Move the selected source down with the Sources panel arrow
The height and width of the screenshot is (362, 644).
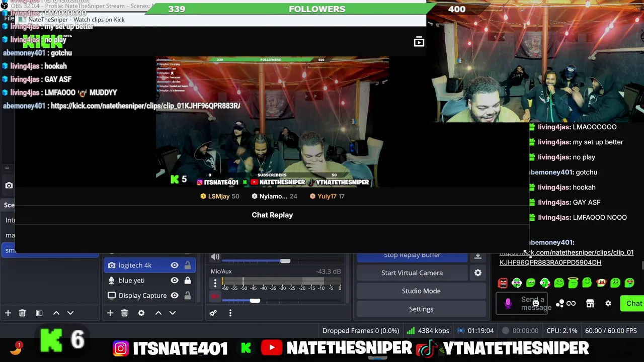point(173,313)
